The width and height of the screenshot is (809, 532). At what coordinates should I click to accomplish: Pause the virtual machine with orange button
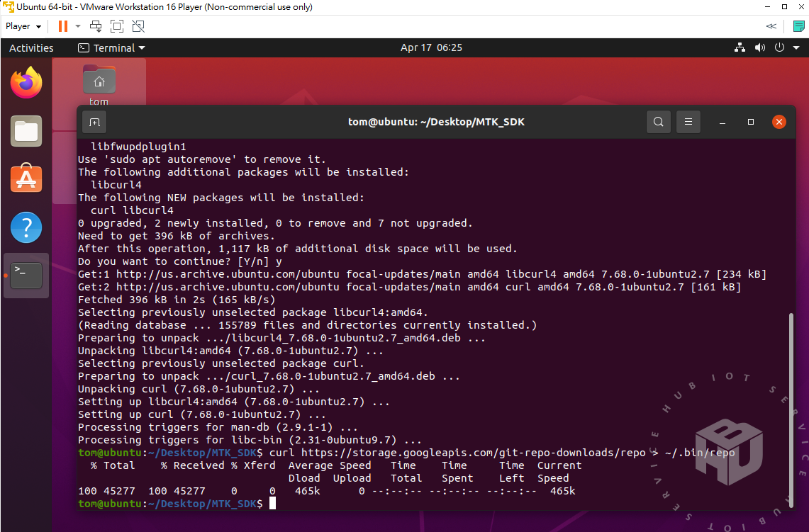pos(63,26)
